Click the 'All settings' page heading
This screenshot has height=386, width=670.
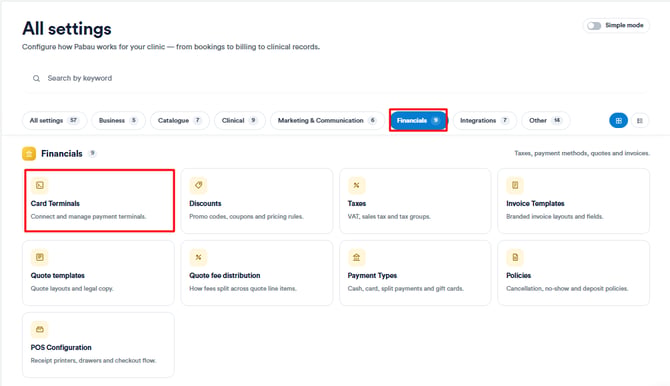(67, 29)
